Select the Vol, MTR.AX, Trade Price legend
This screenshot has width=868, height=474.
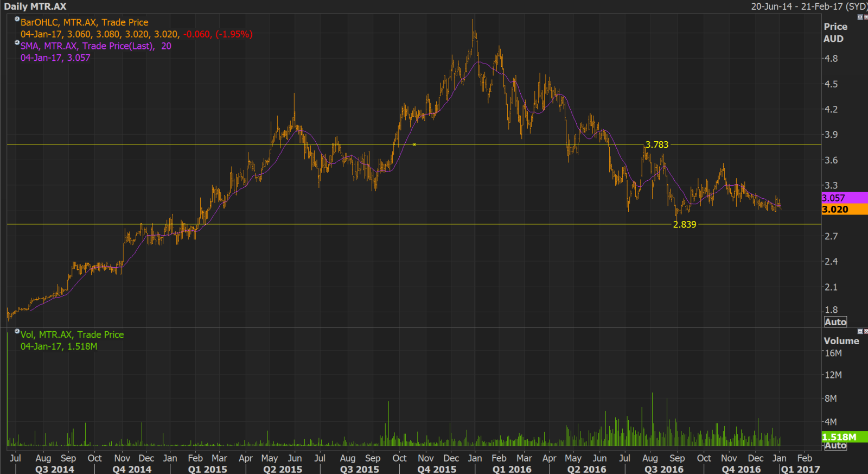[72, 334]
